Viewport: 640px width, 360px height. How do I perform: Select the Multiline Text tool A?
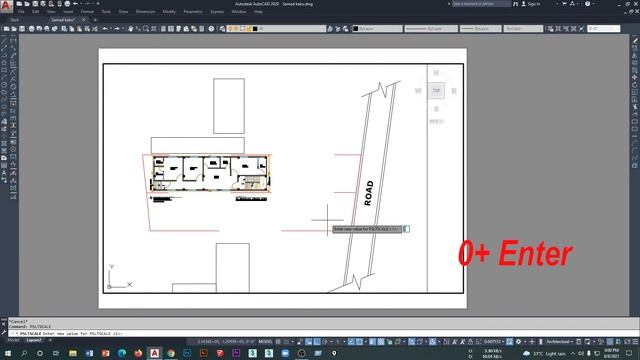(x=4, y=173)
